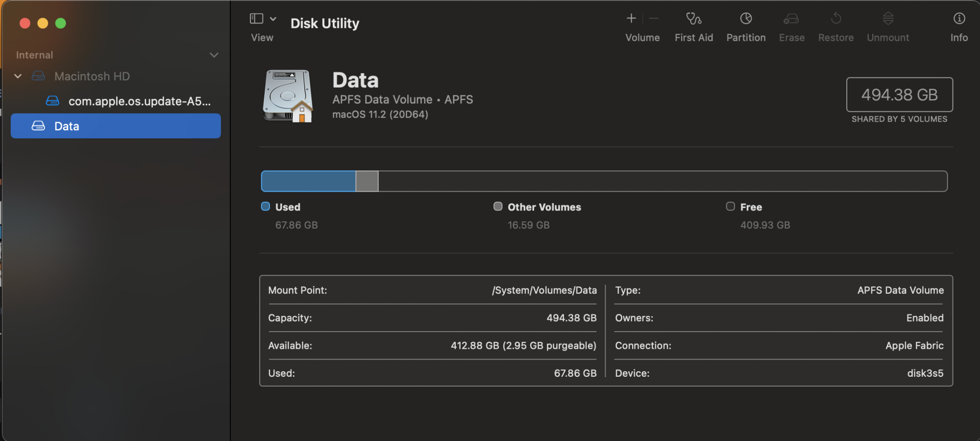Click the Shared by 5 Volumes label

click(x=899, y=119)
